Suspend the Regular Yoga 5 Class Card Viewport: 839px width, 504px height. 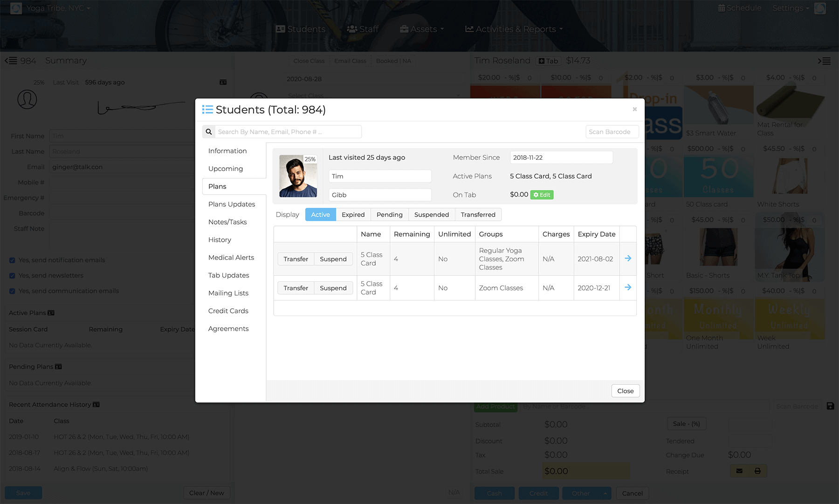(333, 259)
